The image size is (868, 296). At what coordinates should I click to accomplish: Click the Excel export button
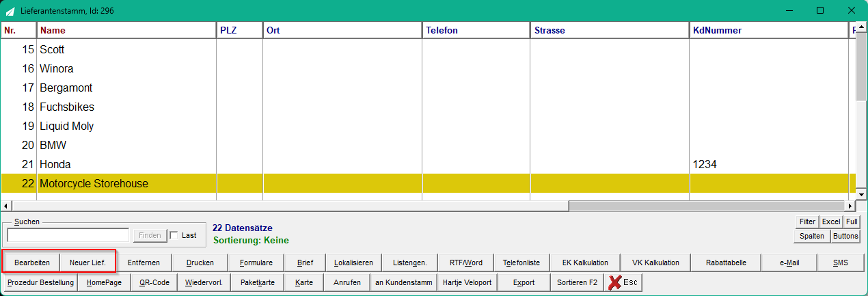831,222
